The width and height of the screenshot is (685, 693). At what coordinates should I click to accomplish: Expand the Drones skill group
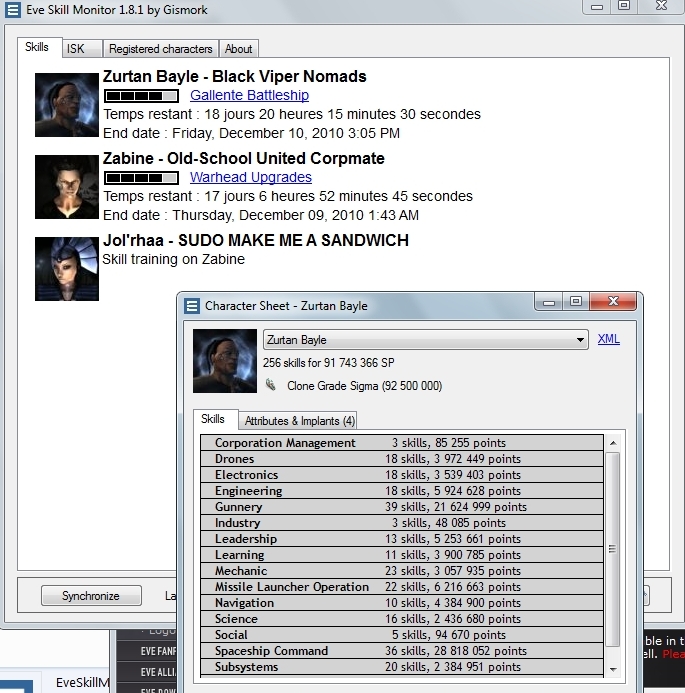402,459
